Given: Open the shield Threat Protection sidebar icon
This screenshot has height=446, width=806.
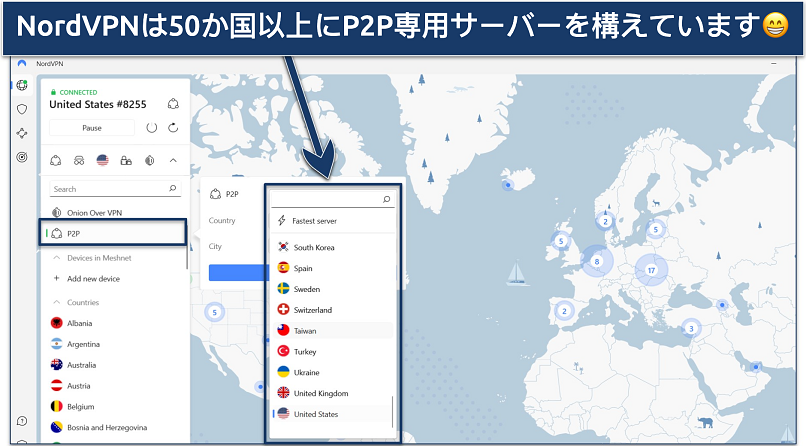Looking at the screenshot, I should click(22, 109).
